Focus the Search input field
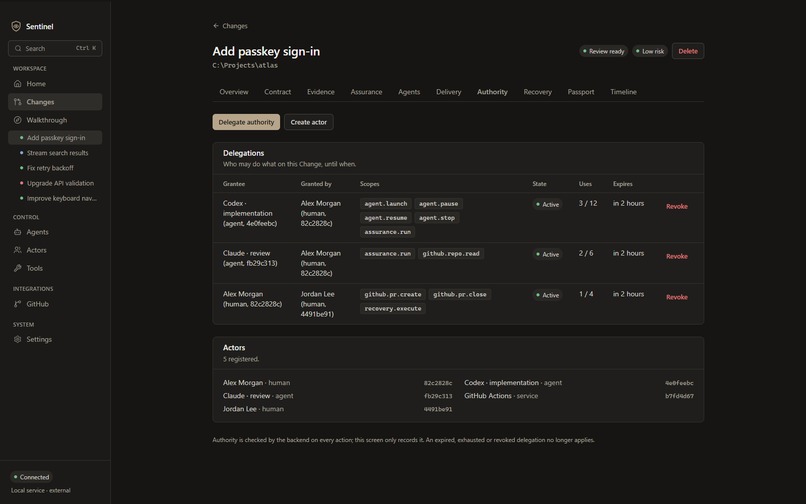Viewport: 806px width, 504px height. tap(55, 48)
